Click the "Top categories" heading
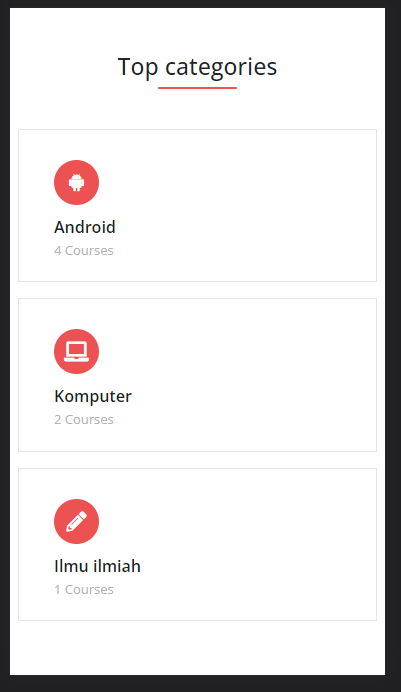401x692 pixels. tap(197, 67)
